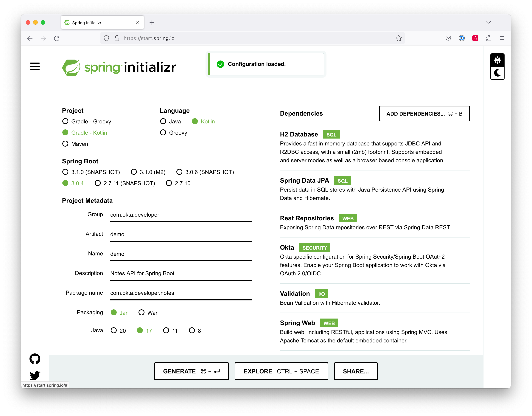Click the Share button
The height and width of the screenshot is (416, 532).
356,371
